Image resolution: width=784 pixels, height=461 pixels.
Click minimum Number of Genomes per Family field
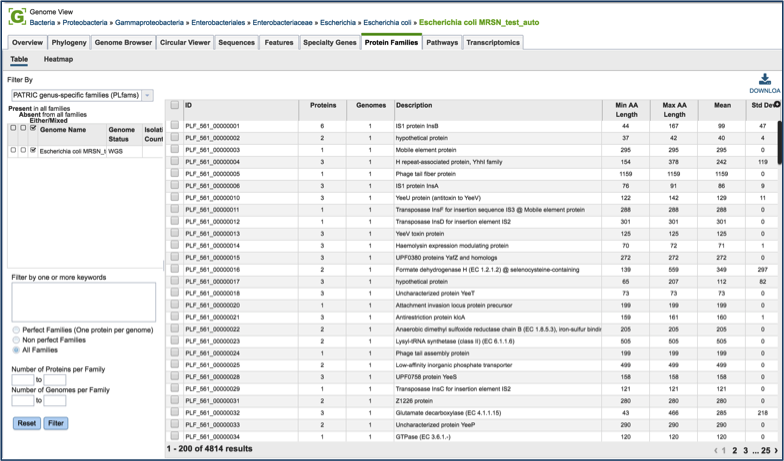pos(22,400)
